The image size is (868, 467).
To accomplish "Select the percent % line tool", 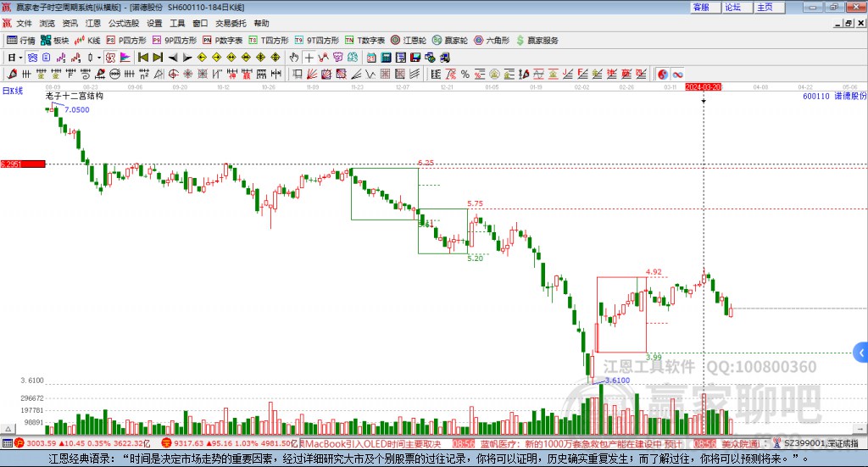I will coord(465,74).
